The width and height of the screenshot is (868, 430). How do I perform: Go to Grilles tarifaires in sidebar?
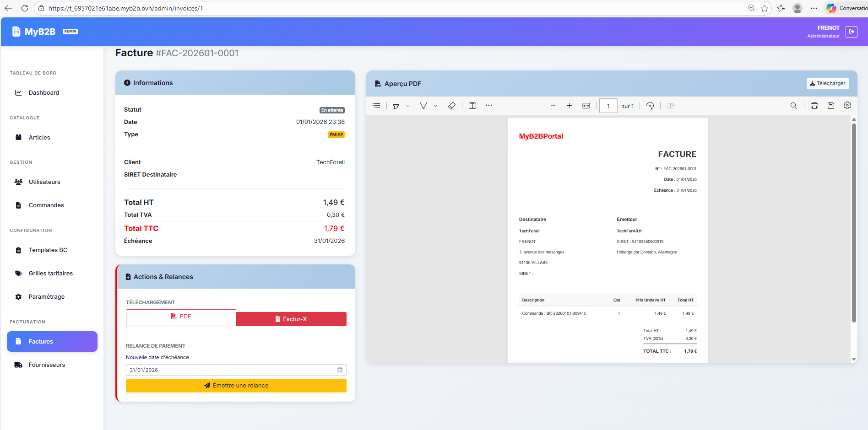pyautogui.click(x=50, y=274)
